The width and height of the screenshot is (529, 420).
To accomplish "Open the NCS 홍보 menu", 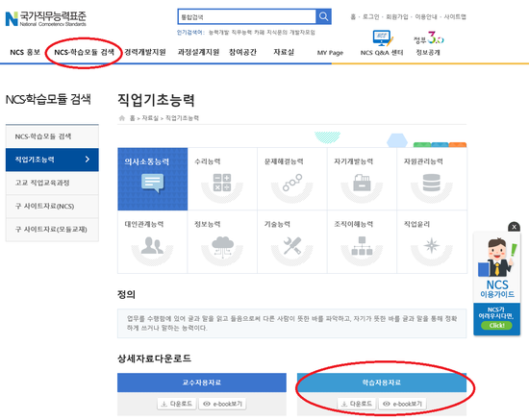I will click(25, 52).
